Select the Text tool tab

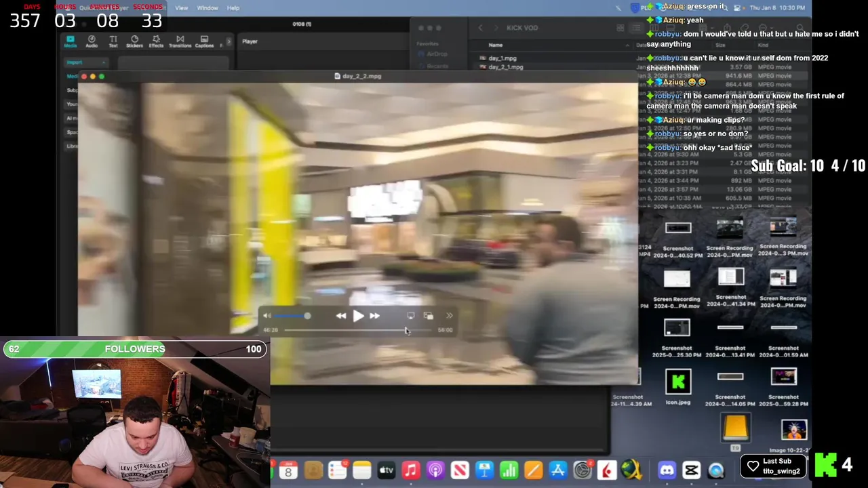click(x=113, y=41)
